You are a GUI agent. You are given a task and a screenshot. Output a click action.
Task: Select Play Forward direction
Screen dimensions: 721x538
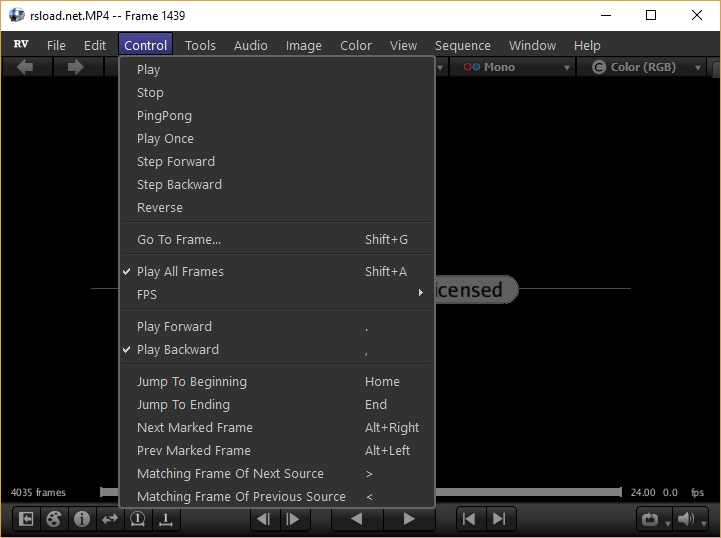pyautogui.click(x=277, y=326)
